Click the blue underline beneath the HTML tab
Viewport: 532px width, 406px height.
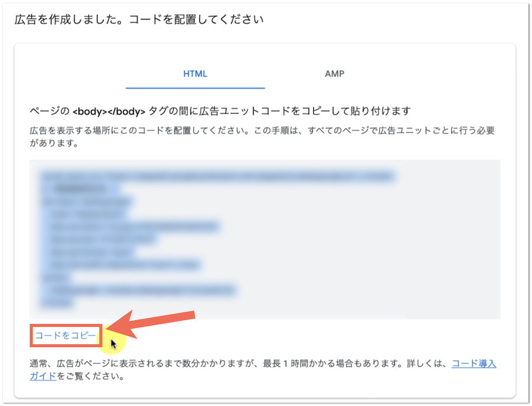(x=195, y=88)
